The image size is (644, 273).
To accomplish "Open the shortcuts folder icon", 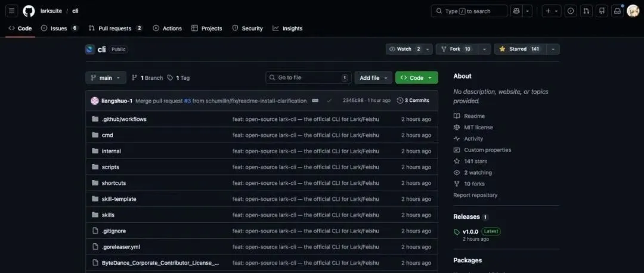I will (x=95, y=183).
